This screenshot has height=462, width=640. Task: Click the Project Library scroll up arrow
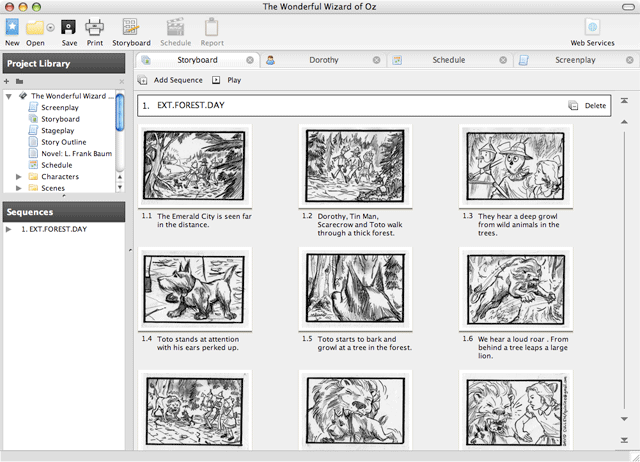click(x=120, y=177)
